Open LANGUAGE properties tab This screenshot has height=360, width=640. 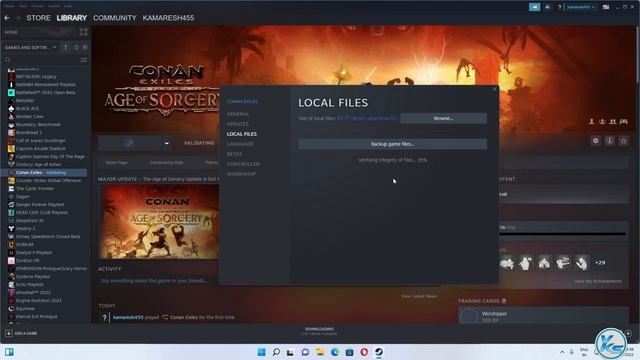(240, 144)
